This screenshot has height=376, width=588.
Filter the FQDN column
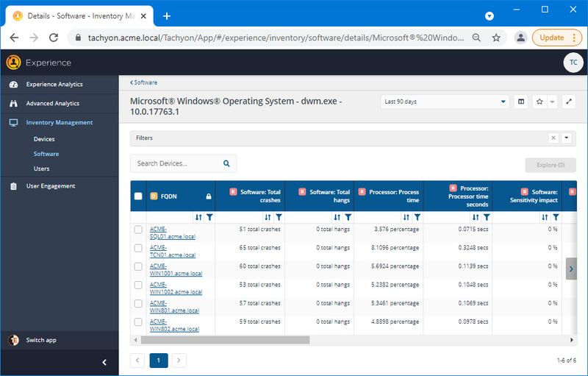pyautogui.click(x=209, y=217)
